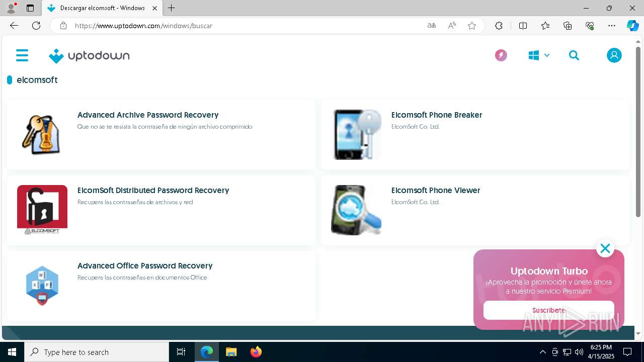The image size is (644, 362).
Task: Open Advanced Office Password Recovery icon
Action: pyautogui.click(x=42, y=286)
